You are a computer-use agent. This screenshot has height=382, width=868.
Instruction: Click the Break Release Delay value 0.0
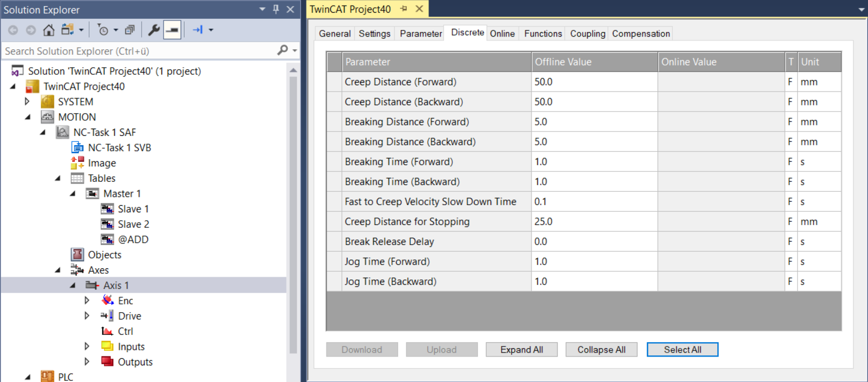(594, 242)
